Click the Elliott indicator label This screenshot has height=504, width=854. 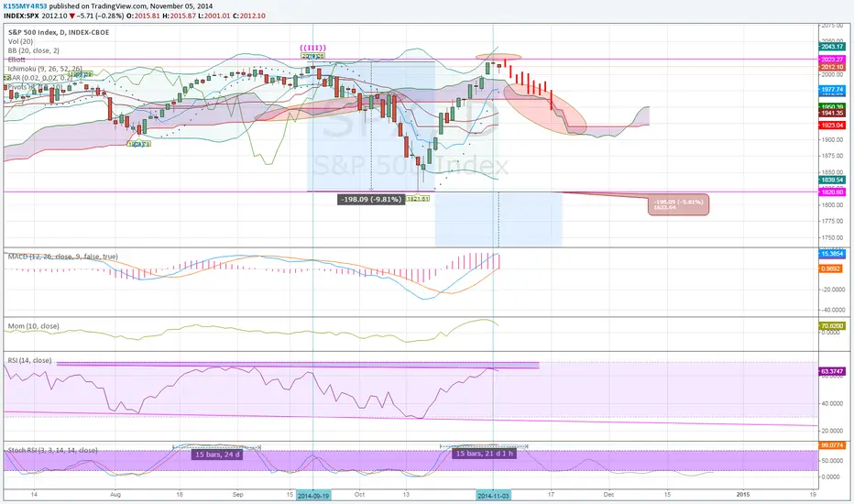[16, 60]
